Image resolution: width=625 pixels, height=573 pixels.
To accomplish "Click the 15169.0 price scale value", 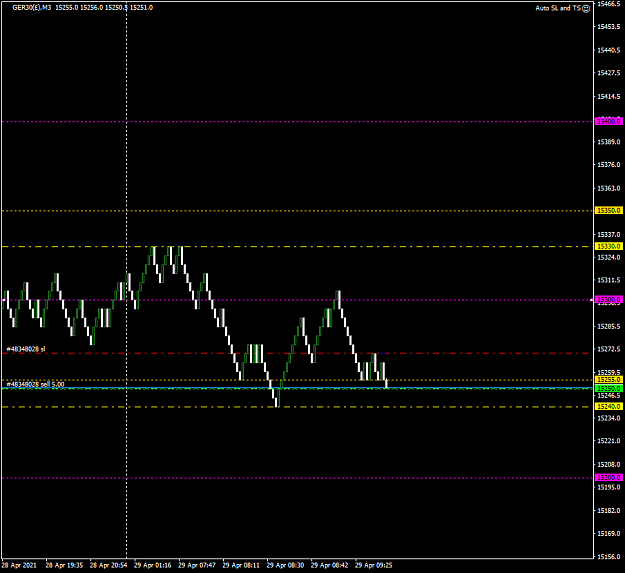I will click(x=609, y=533).
